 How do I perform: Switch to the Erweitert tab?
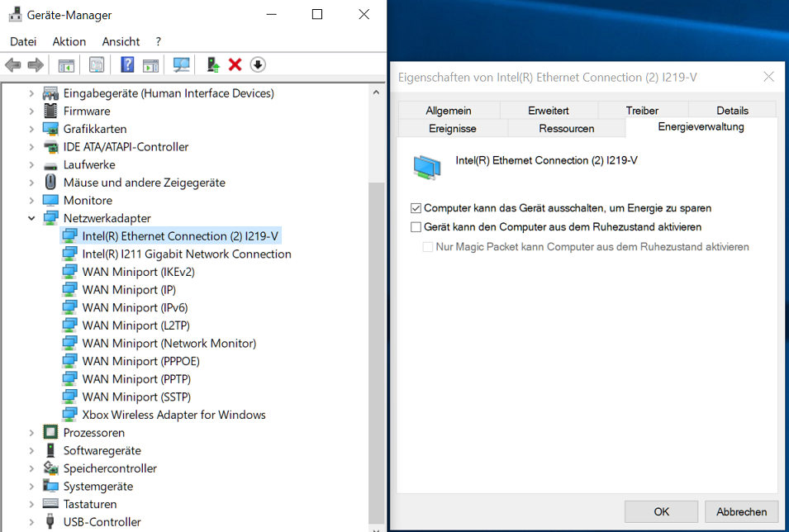coord(549,110)
